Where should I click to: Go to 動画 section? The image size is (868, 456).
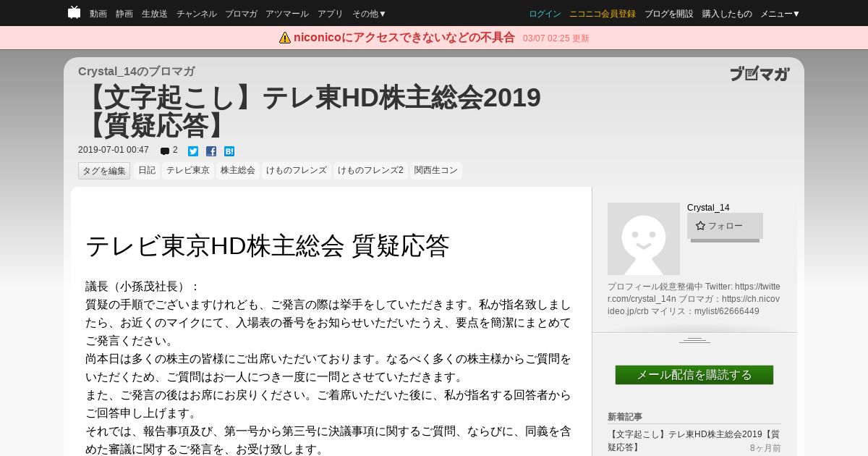pyautogui.click(x=98, y=14)
